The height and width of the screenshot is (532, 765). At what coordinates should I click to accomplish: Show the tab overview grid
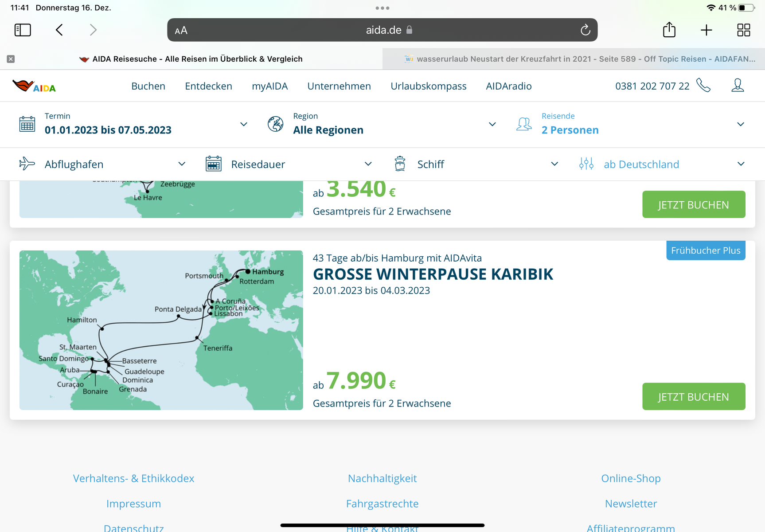tap(743, 30)
